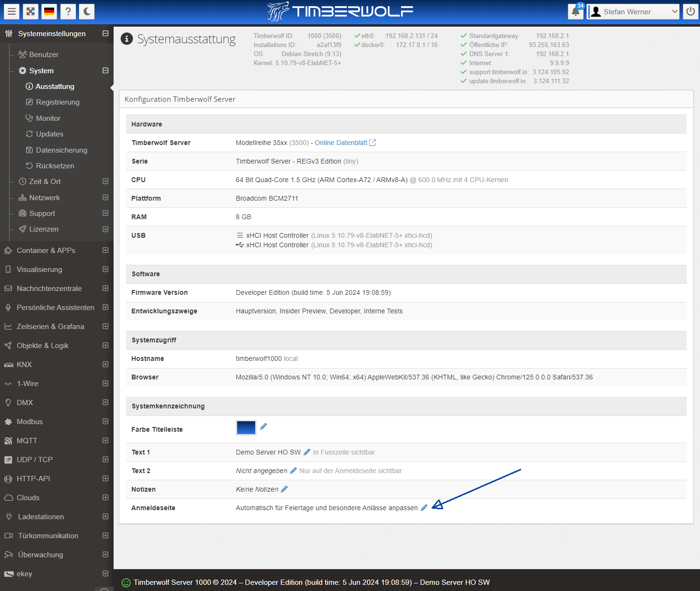700x591 pixels.
Task: Edit Anmeldeseite setting with pencil icon
Action: 424,508
